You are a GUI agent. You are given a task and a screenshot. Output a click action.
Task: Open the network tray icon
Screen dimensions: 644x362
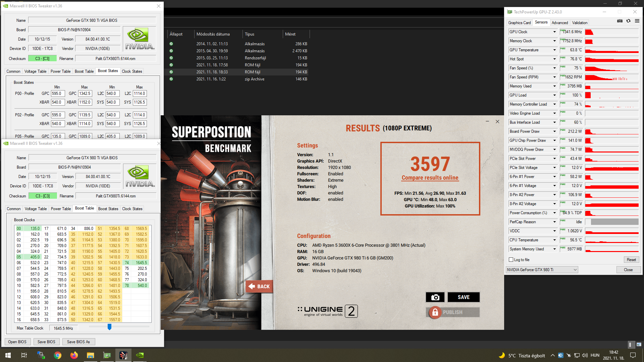coord(577,355)
